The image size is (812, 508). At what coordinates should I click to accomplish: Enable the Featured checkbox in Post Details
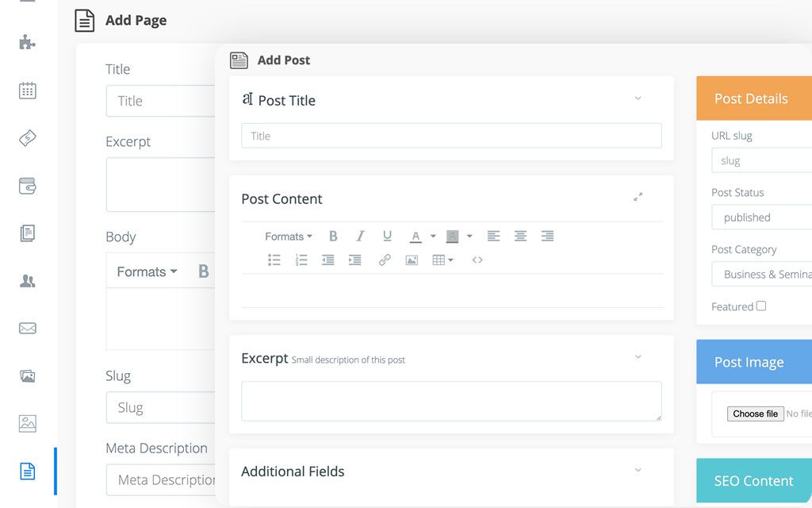point(760,306)
